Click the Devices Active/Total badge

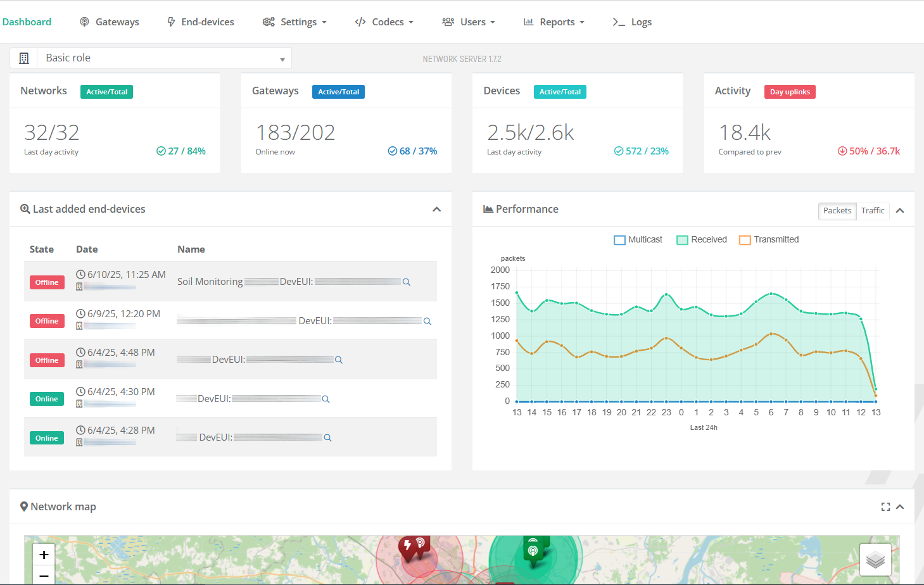point(560,92)
